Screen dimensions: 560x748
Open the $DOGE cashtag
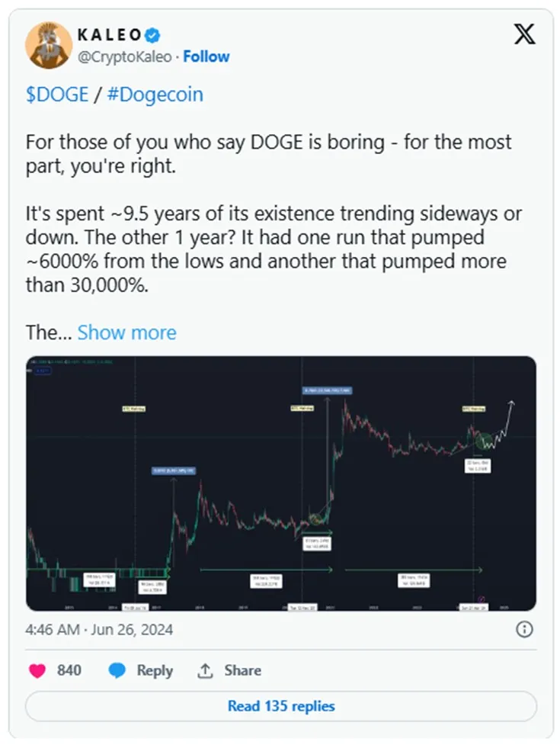[x=56, y=95]
